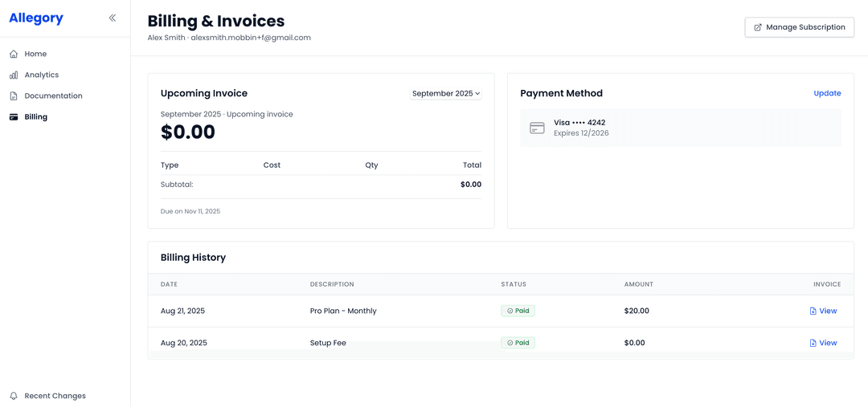Click the Allegory logo
Image resolution: width=868 pixels, height=407 pixels.
[x=36, y=18]
